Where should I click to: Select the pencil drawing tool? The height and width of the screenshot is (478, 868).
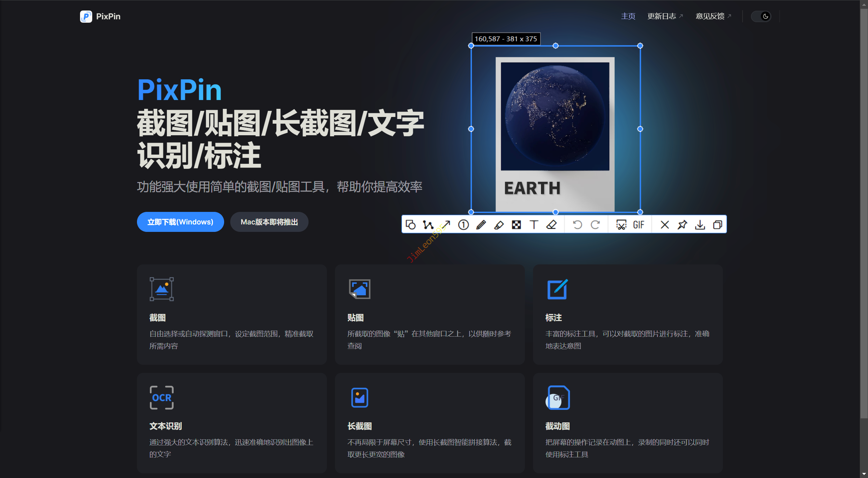click(x=481, y=225)
